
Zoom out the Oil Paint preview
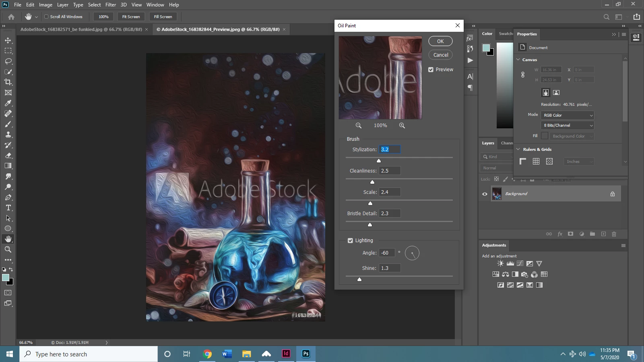tap(358, 125)
